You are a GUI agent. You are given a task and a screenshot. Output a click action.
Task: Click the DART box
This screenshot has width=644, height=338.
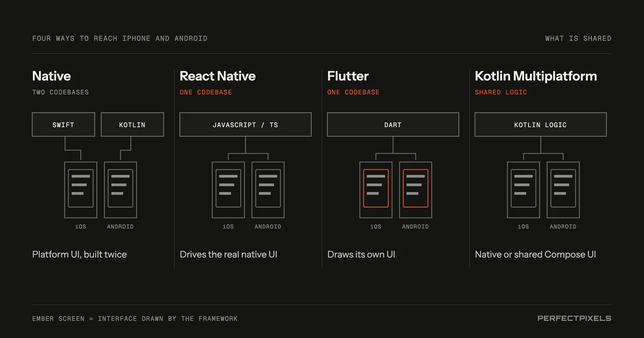[x=393, y=124]
